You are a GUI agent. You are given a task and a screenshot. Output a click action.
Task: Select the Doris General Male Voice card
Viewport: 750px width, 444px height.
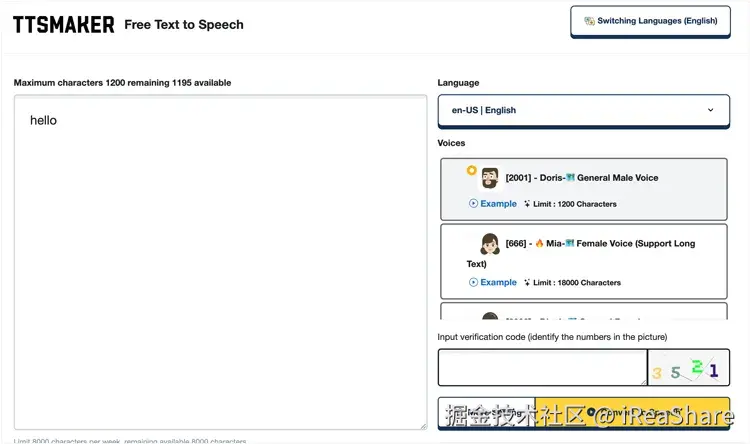point(584,189)
